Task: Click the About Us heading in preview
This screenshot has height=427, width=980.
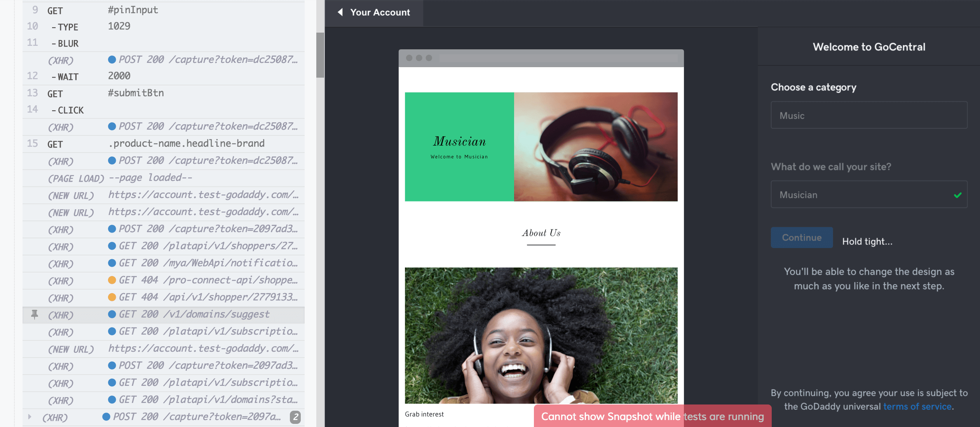Action: point(541,233)
